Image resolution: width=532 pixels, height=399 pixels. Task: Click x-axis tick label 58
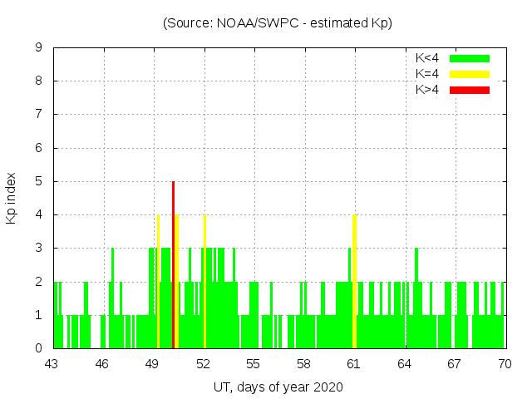pyautogui.click(x=303, y=364)
